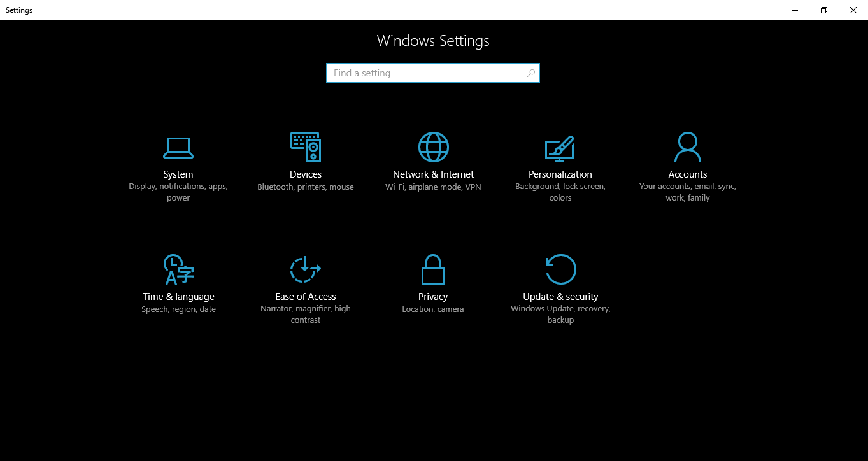Click the 'Display, notifications, apps, power' description
Viewport: 868px width, 461px height.
coord(178,192)
